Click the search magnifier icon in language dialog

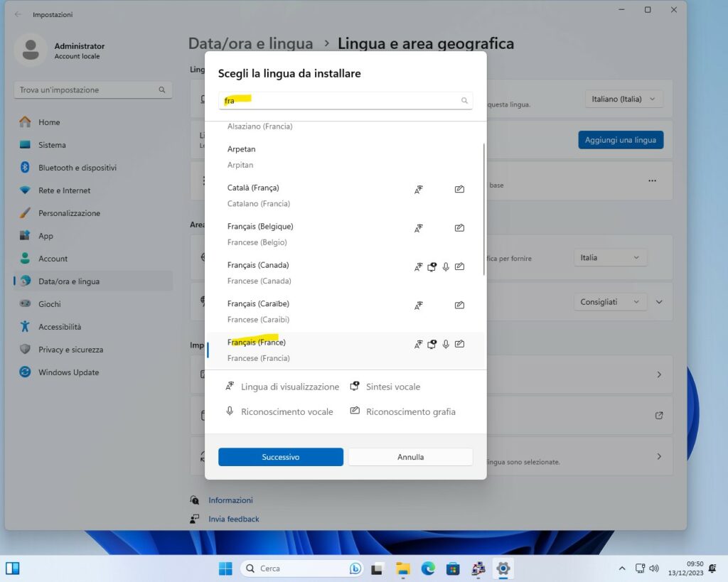[464, 101]
